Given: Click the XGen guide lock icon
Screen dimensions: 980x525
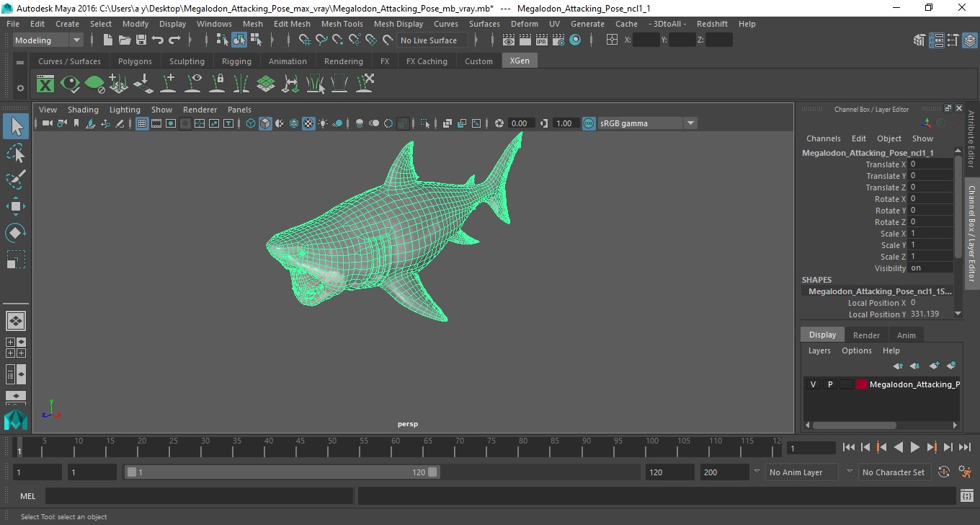Looking at the screenshot, I should point(217,84).
